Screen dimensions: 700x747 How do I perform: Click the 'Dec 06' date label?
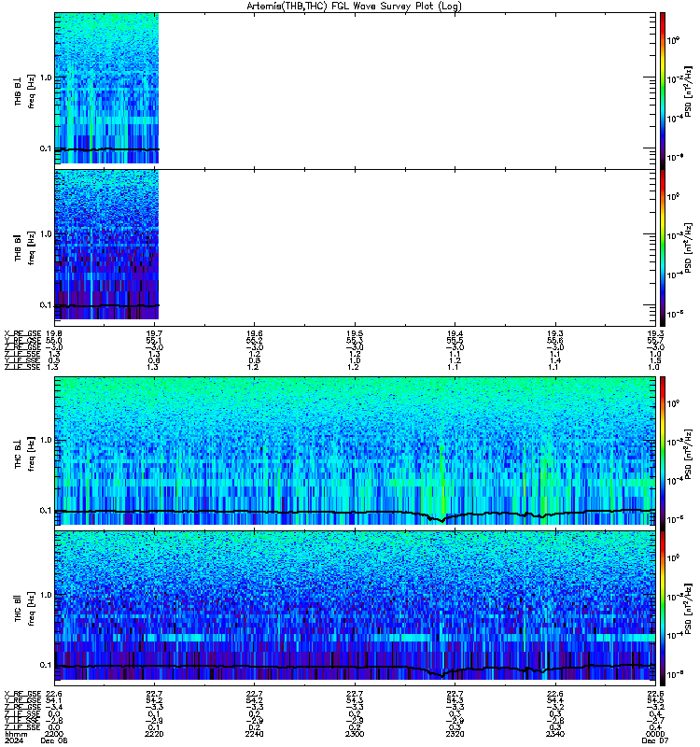point(54,740)
